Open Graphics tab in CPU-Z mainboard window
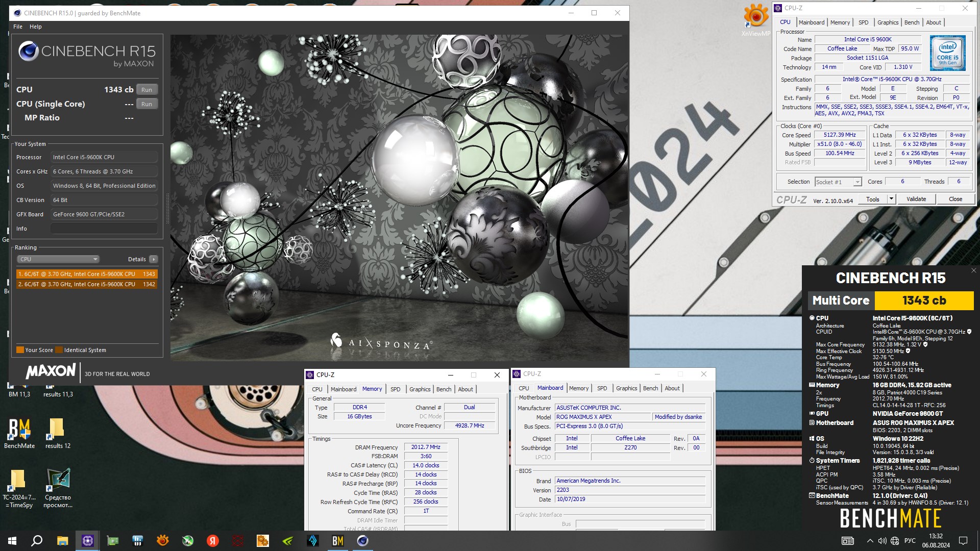Screen dimensions: 980x551 (627, 388)
